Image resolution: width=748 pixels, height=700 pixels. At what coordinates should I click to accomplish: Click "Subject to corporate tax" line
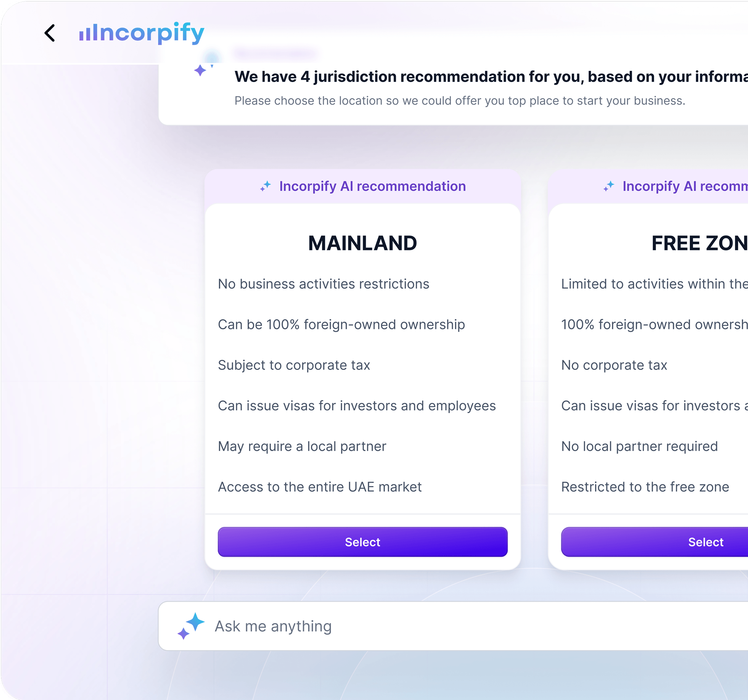[x=294, y=365]
